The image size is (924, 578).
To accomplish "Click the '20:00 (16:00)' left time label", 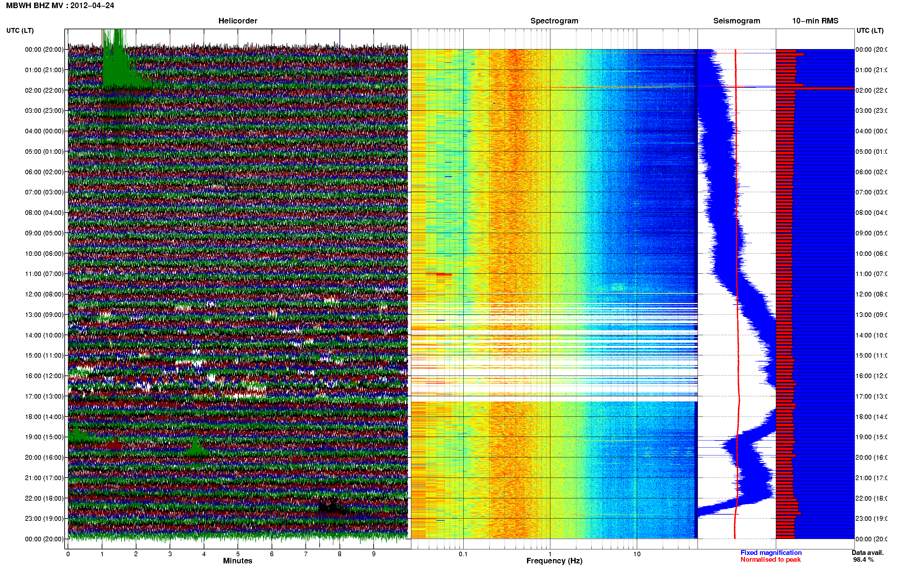I will (x=44, y=457).
